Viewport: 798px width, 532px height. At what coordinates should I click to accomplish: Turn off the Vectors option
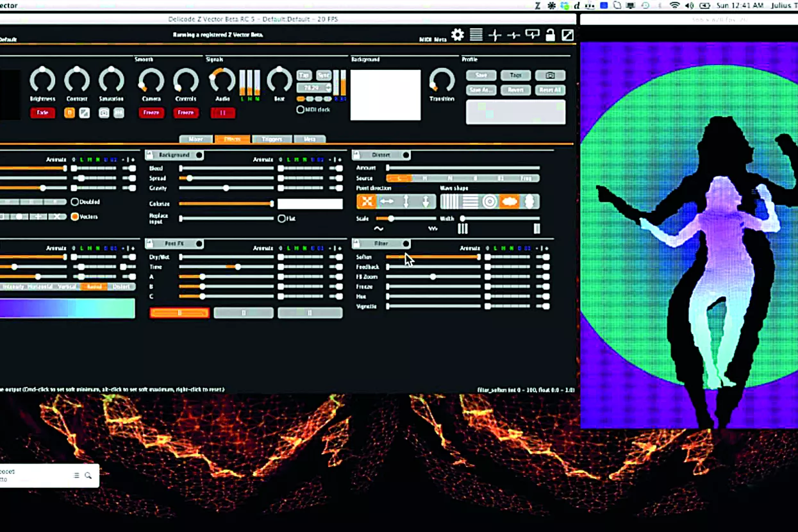pos(75,217)
